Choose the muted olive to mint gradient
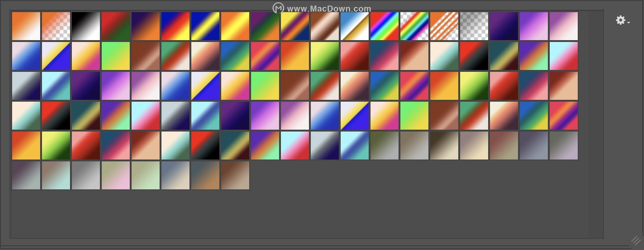The image size is (644, 250). coord(146,175)
